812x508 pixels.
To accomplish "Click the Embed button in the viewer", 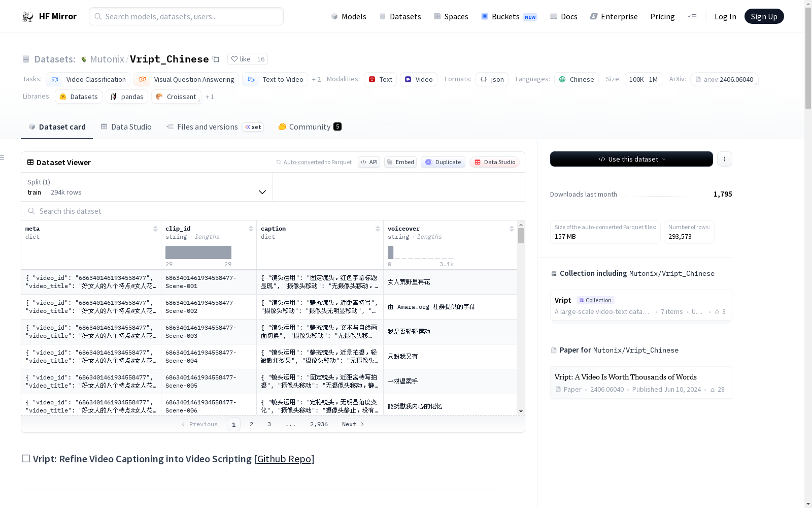I will [x=400, y=162].
